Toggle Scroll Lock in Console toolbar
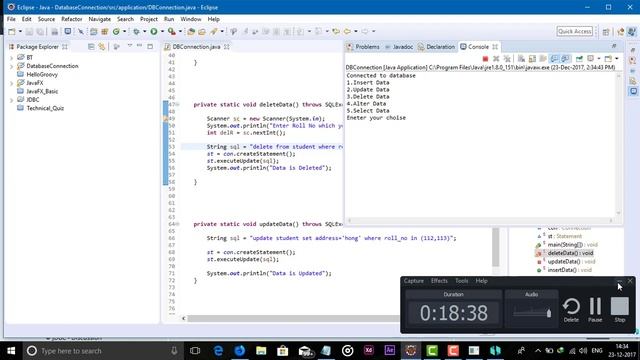 (x=532, y=59)
